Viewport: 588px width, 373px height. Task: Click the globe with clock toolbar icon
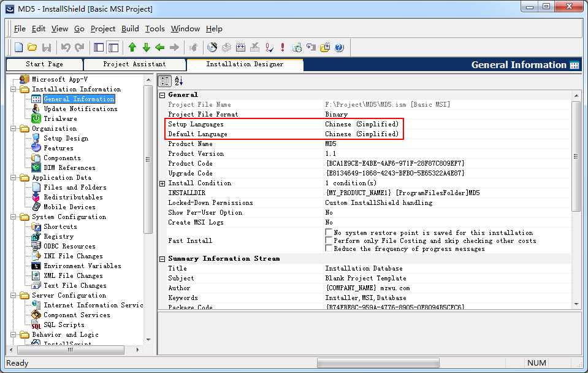297,47
